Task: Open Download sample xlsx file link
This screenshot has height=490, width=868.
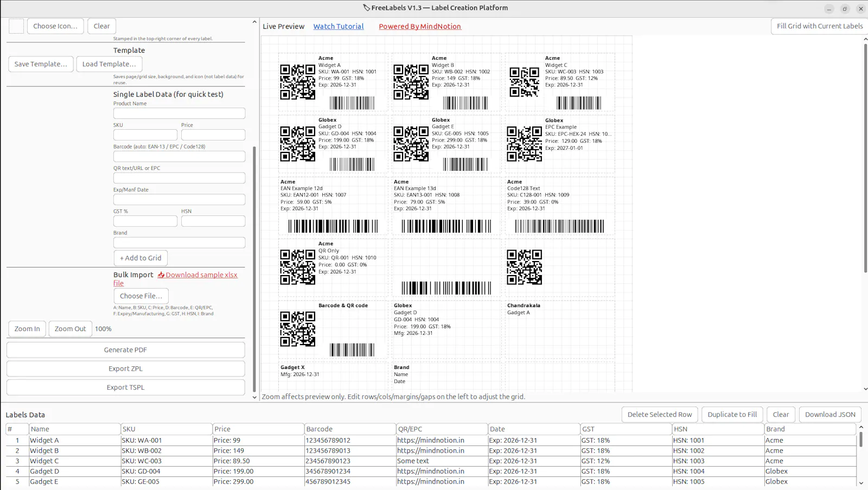Action: 202,275
